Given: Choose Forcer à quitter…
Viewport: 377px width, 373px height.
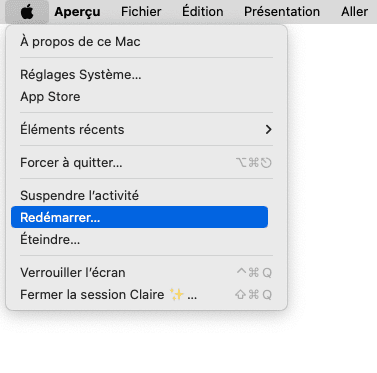Looking at the screenshot, I should pos(139,163).
